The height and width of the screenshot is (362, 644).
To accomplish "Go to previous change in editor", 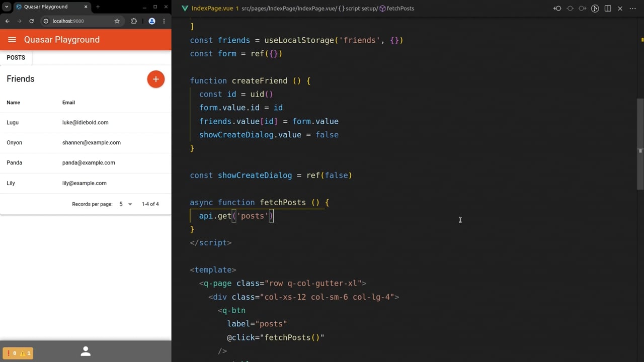I will point(557,9).
